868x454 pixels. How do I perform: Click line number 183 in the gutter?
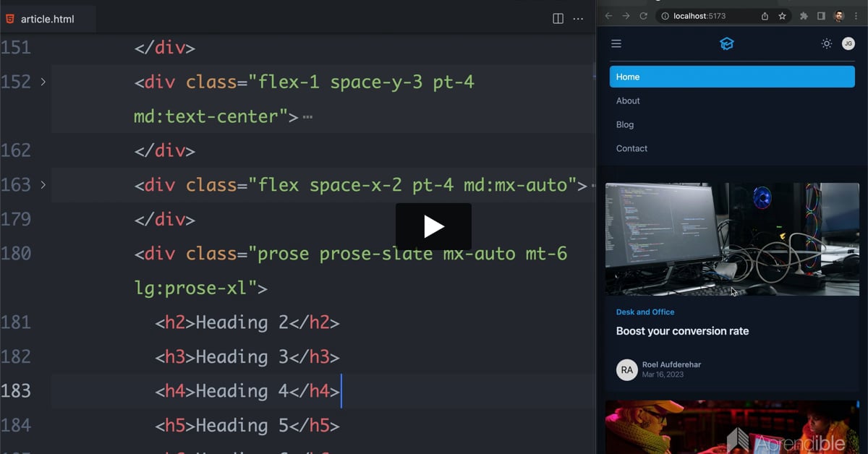pos(16,391)
